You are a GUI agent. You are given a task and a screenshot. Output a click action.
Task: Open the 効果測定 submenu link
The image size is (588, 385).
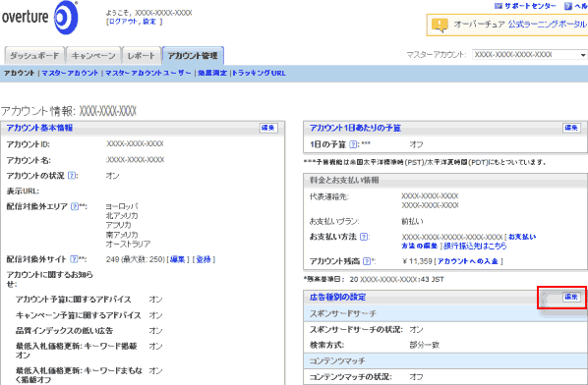(212, 73)
